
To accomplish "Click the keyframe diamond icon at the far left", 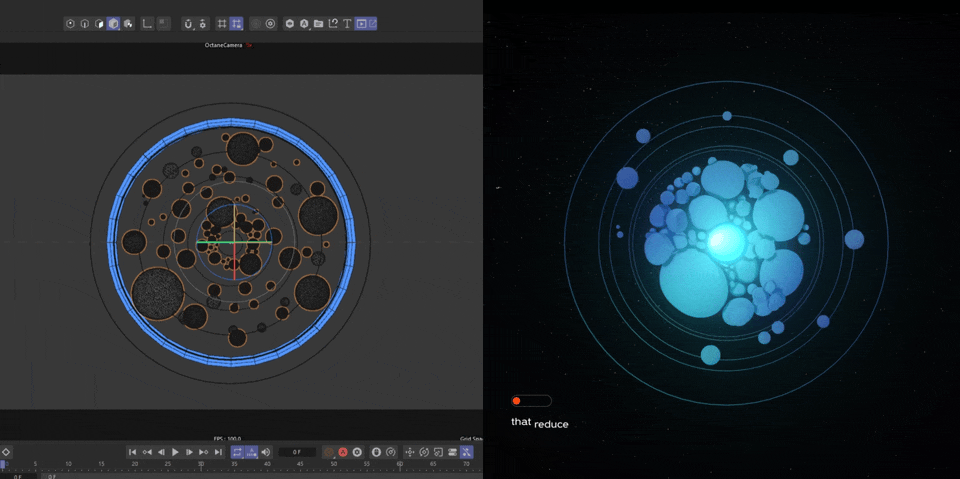I will tap(6, 452).
